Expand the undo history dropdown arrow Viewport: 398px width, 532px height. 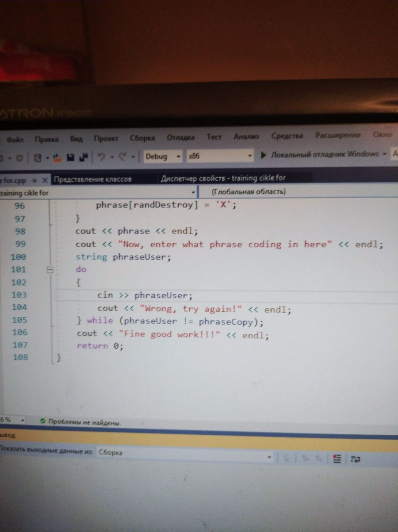tap(111, 157)
